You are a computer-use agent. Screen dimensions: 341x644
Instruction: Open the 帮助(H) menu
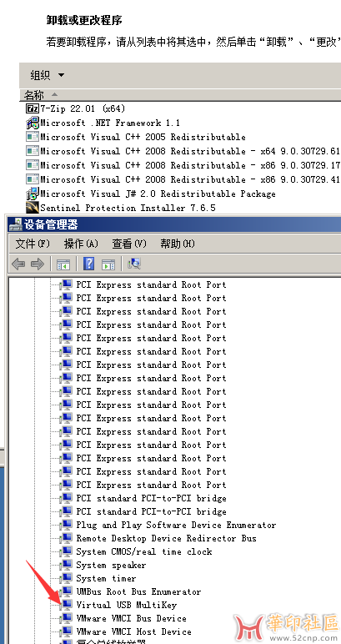point(178,244)
